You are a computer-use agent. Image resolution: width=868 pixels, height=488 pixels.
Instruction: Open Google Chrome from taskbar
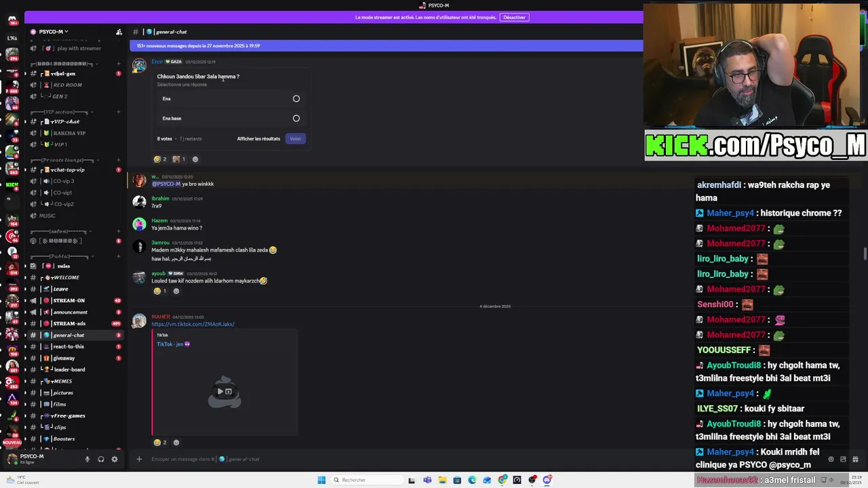pos(502,480)
